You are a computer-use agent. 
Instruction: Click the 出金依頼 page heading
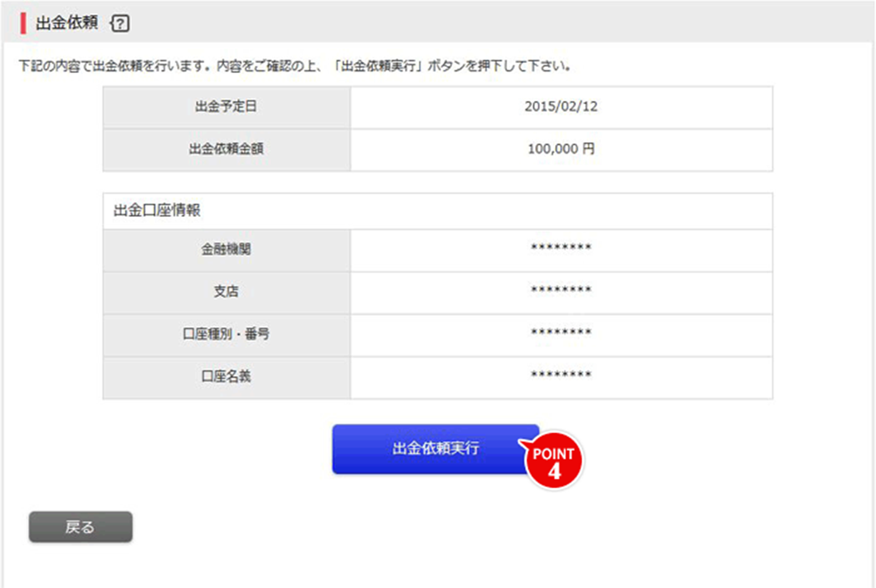point(67,23)
